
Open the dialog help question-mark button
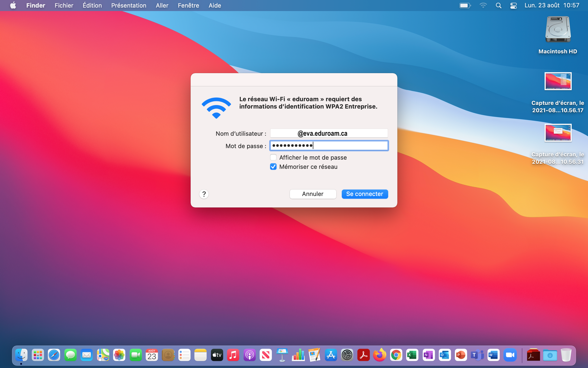click(204, 194)
